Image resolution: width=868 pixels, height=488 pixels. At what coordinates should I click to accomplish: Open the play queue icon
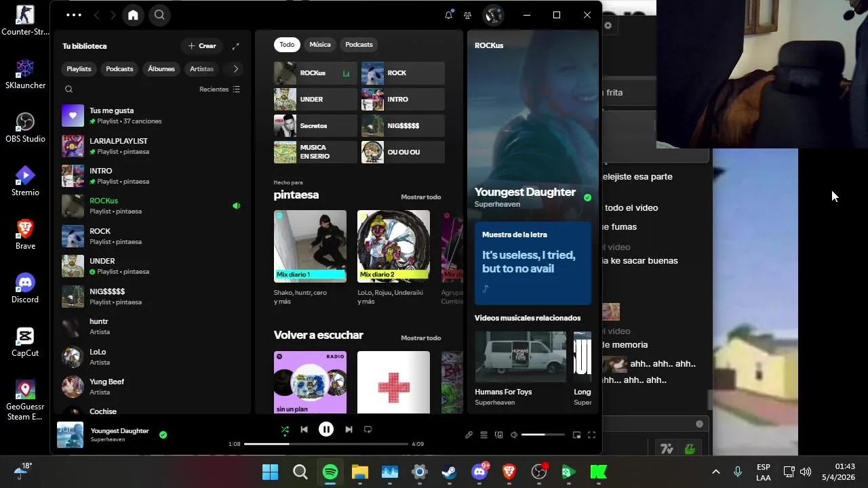point(484,435)
